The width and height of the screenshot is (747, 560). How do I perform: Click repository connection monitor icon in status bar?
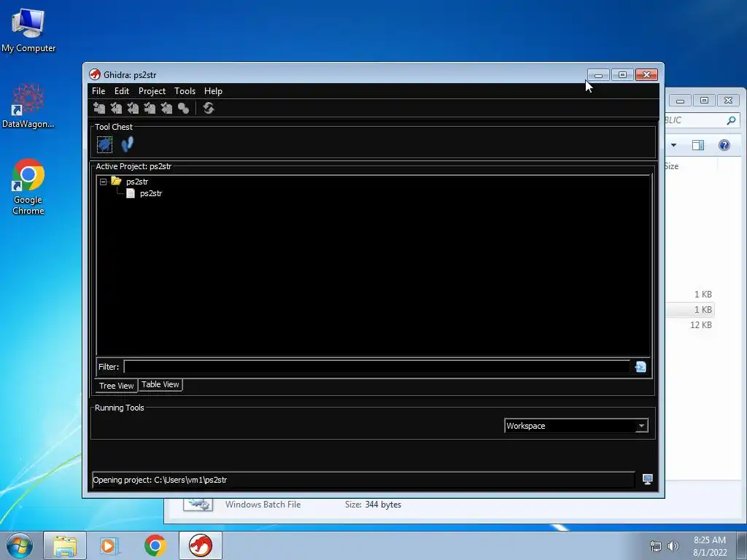[x=648, y=479]
